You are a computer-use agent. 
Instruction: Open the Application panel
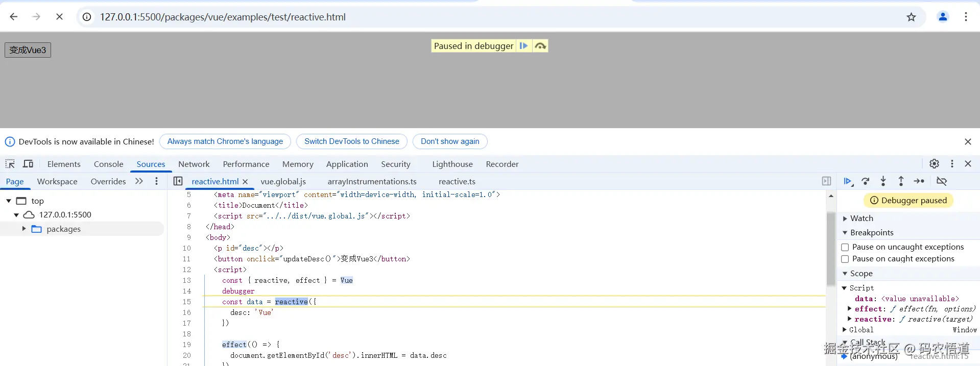click(347, 164)
